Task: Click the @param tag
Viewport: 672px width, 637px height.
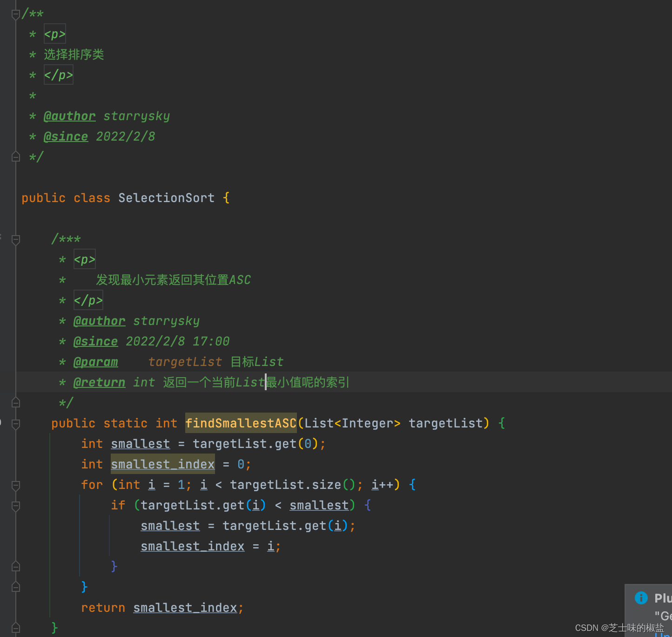Action: point(96,362)
